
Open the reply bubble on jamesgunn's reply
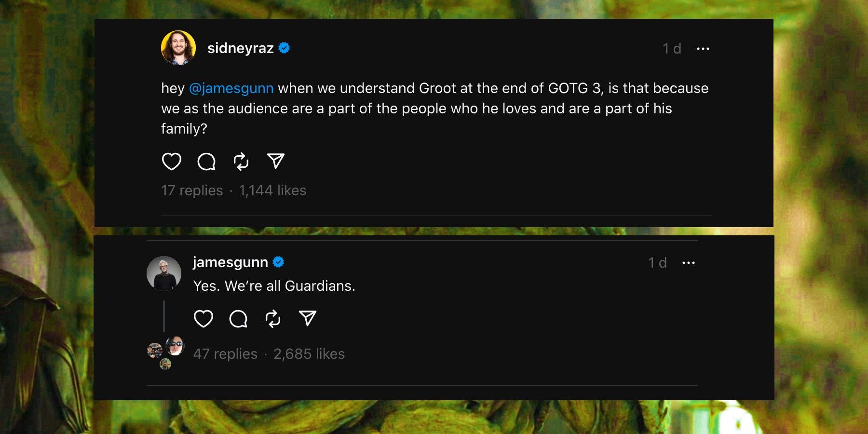coord(238,319)
